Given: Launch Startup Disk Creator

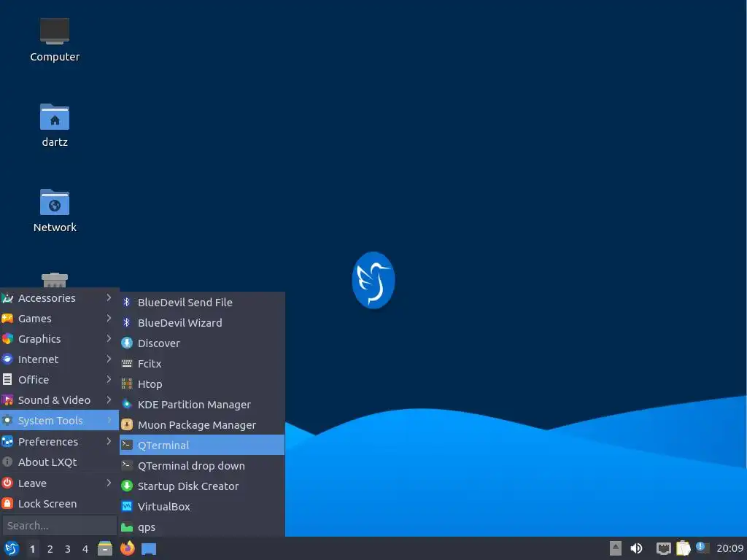Looking at the screenshot, I should (203, 486).
